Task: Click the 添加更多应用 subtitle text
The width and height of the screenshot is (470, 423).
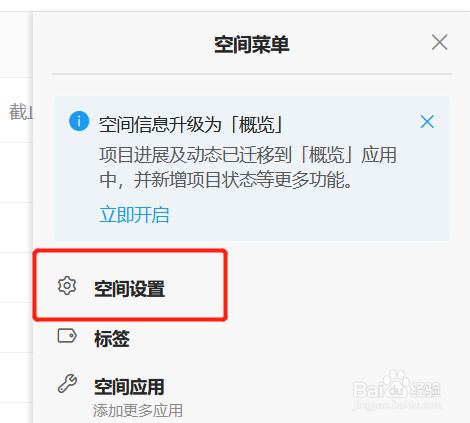Action: (138, 411)
